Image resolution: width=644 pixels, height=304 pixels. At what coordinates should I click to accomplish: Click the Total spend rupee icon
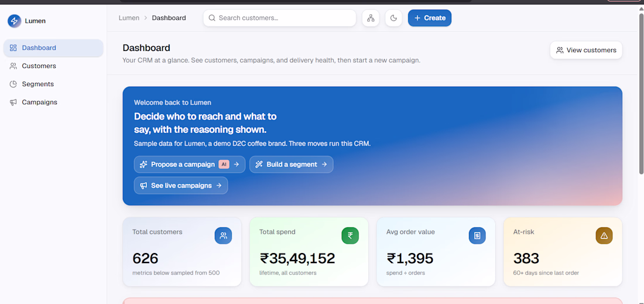[x=350, y=235]
